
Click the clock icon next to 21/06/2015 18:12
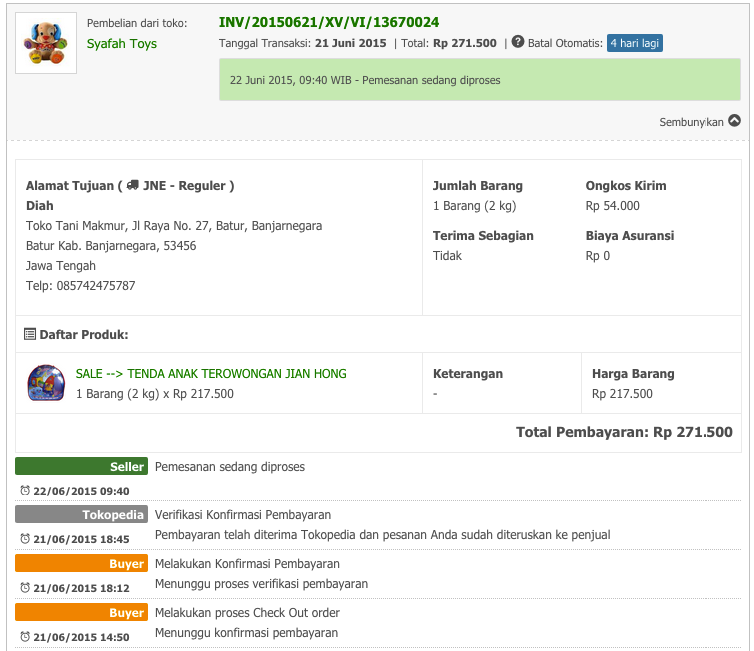(25, 588)
